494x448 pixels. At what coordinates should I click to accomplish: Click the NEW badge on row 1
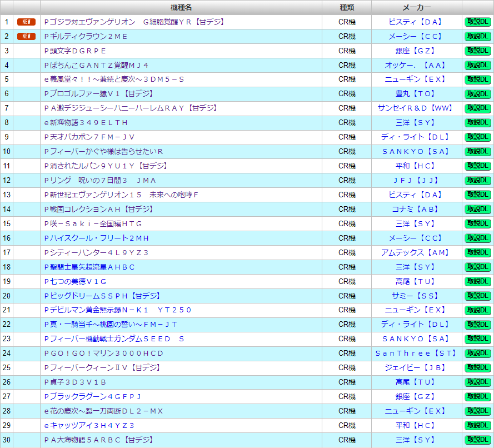coord(27,22)
